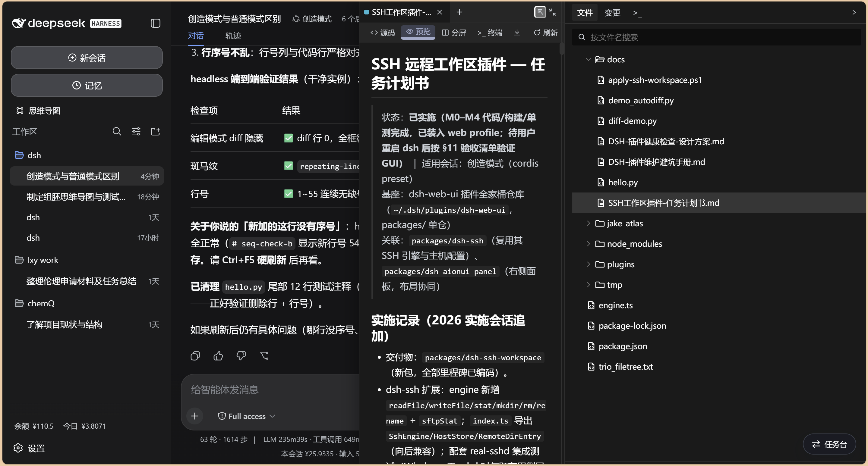Open the workspace search magnifier icon
This screenshot has width=868, height=466.
click(117, 131)
